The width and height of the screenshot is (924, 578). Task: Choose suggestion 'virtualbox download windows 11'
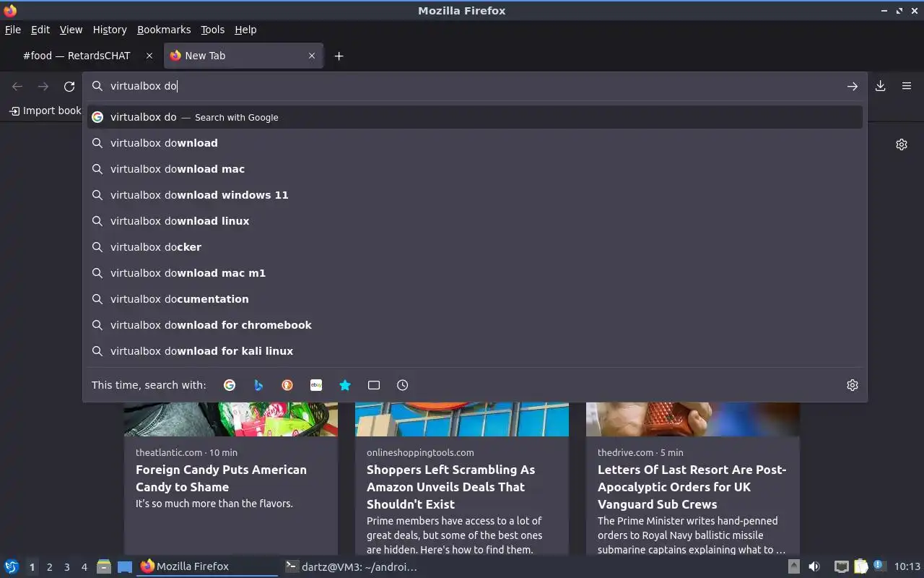click(x=475, y=195)
